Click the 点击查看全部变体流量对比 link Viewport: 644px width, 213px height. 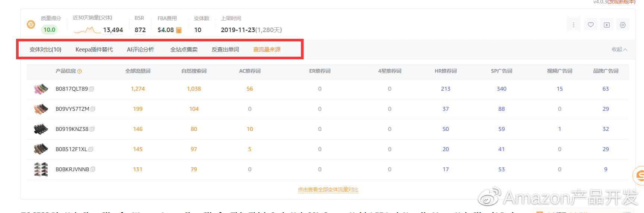(x=328, y=189)
